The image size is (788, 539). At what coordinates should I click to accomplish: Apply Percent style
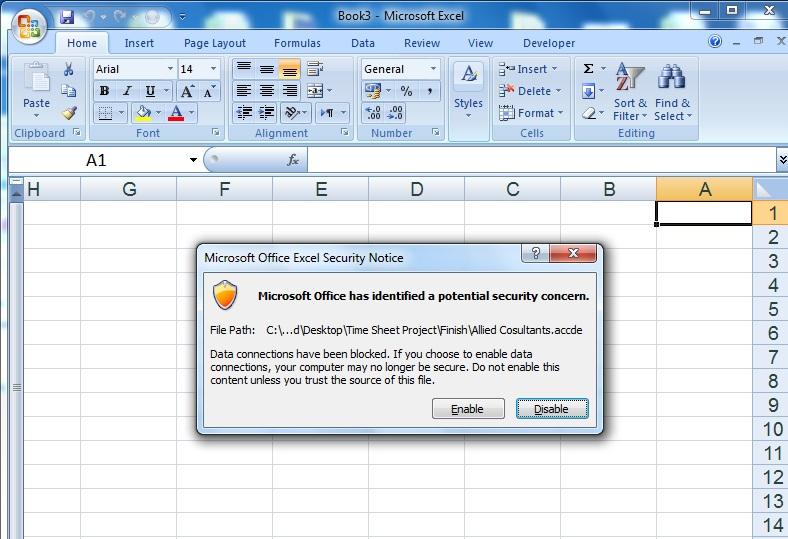tap(407, 91)
